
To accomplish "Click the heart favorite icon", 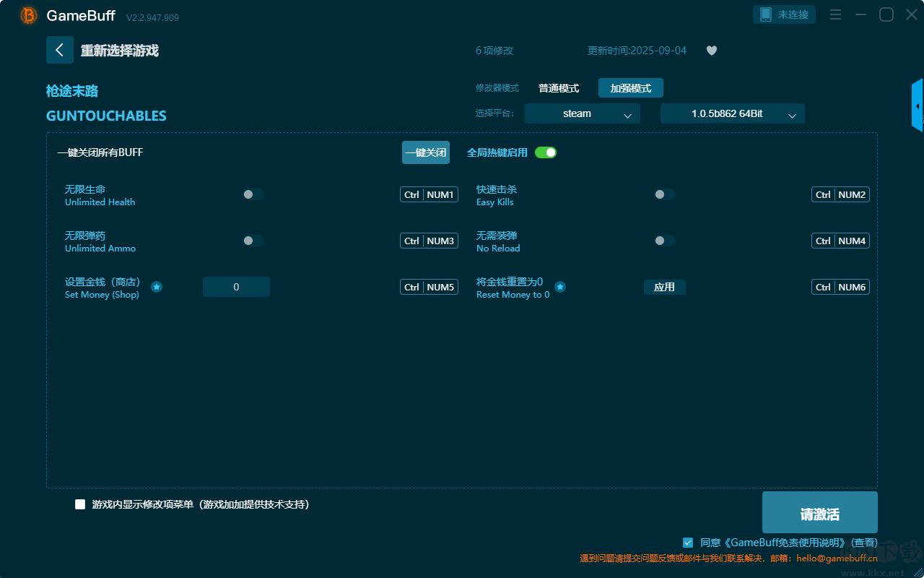I will coord(711,51).
